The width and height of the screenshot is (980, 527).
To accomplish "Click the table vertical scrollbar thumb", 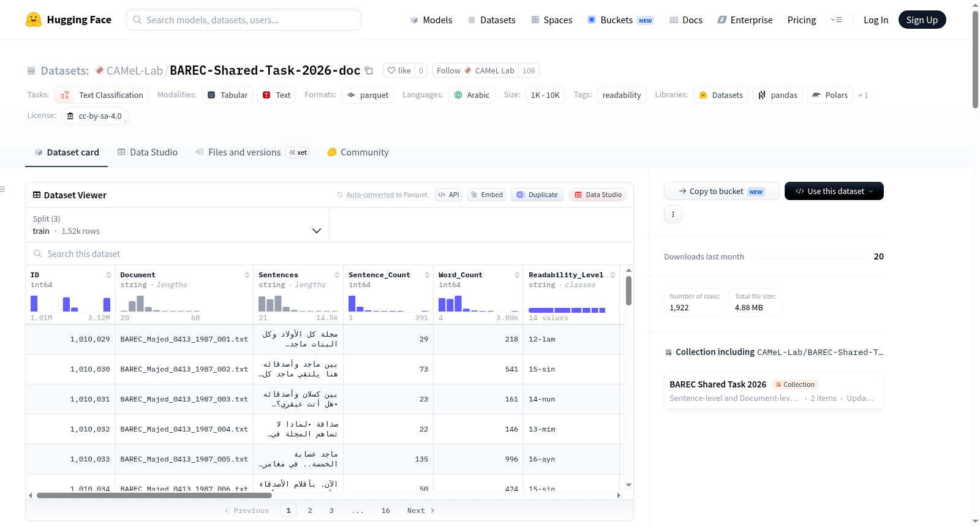I will [628, 291].
